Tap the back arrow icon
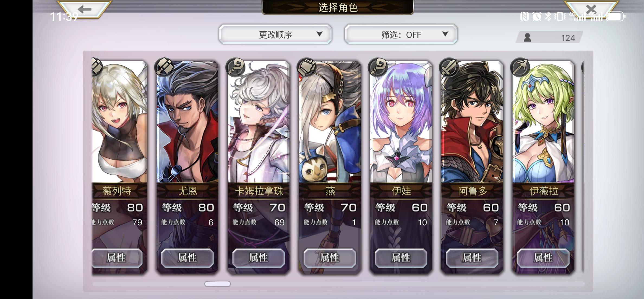 pos(85,9)
